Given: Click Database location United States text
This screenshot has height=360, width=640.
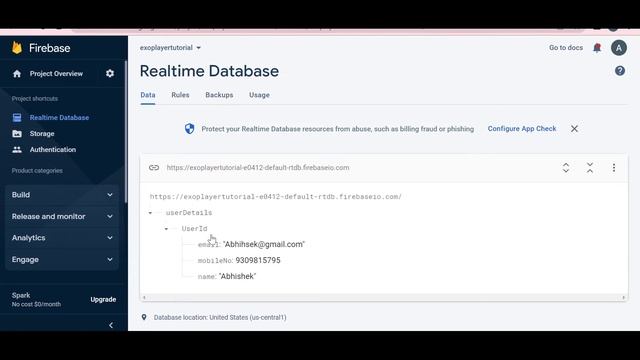Looking at the screenshot, I should point(220,317).
